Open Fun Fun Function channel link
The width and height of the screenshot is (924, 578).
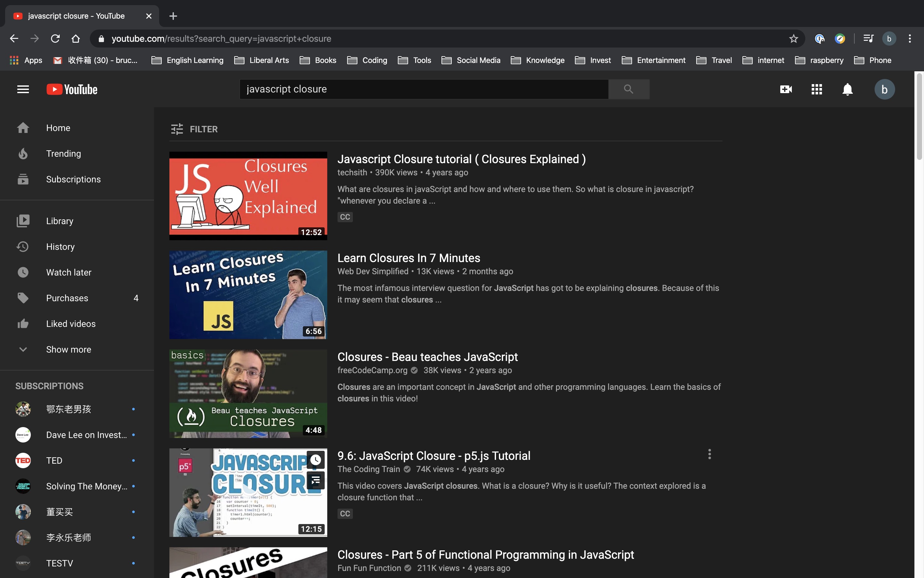[369, 568]
